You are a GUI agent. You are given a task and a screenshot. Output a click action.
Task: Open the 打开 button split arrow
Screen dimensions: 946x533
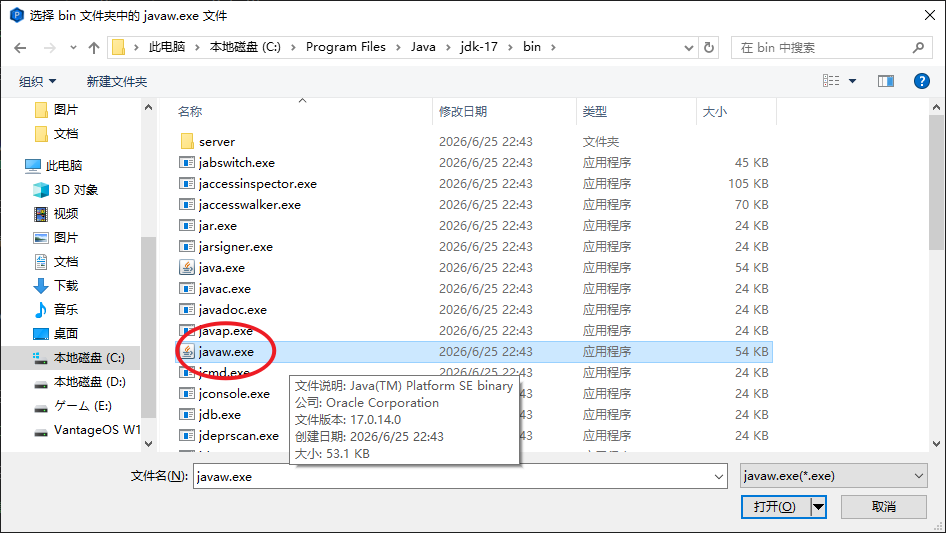click(818, 507)
